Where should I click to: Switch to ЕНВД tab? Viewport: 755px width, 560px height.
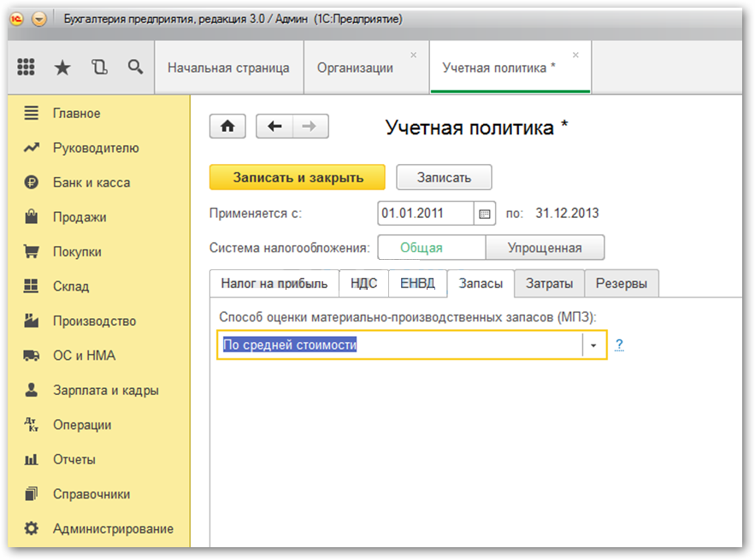417,284
